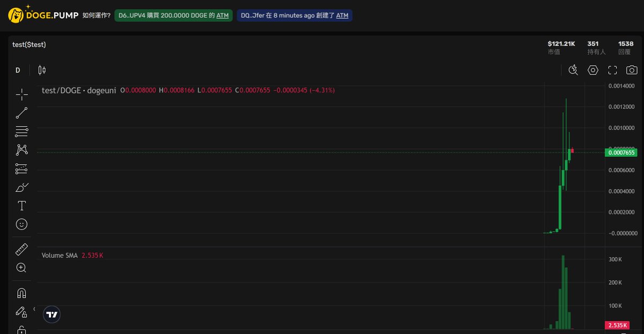Select the forecast and measurement position tool
This screenshot has height=334, width=644.
(x=21, y=169)
